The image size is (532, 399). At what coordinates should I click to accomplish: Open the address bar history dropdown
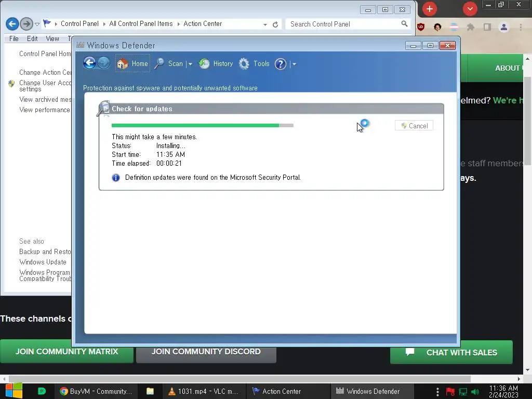pyautogui.click(x=265, y=24)
